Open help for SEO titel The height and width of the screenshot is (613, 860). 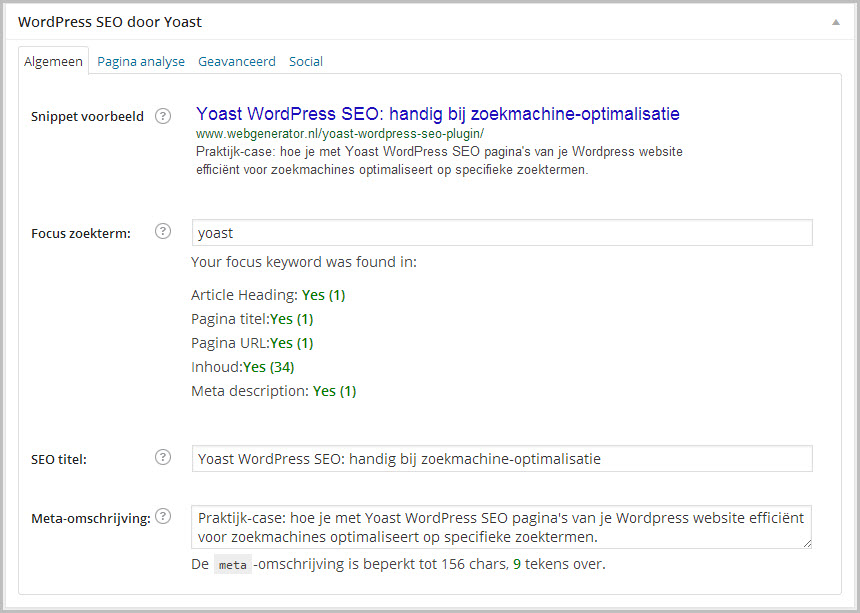(162, 457)
